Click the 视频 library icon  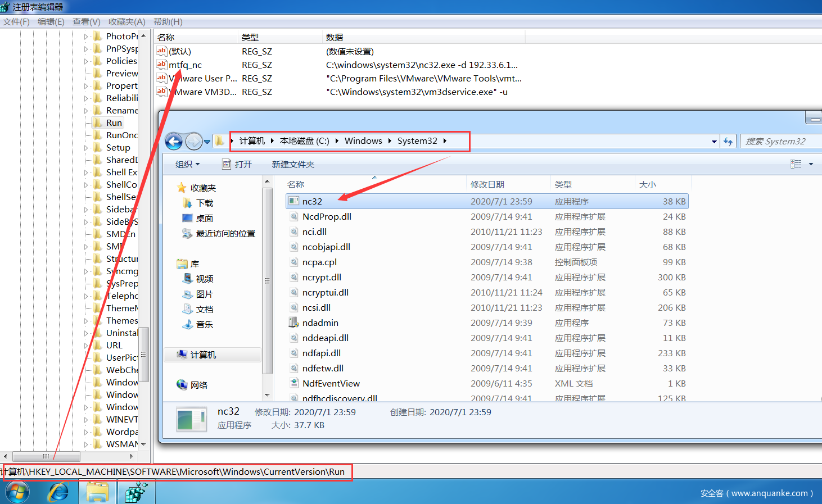(x=187, y=279)
